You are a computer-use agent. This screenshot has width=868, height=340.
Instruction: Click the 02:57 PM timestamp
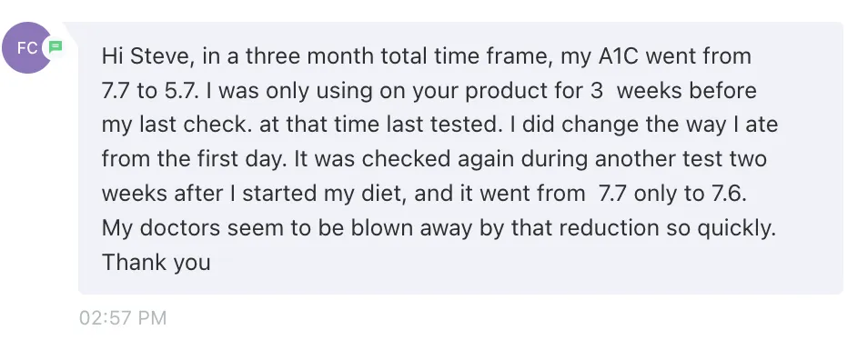pyautogui.click(x=122, y=318)
